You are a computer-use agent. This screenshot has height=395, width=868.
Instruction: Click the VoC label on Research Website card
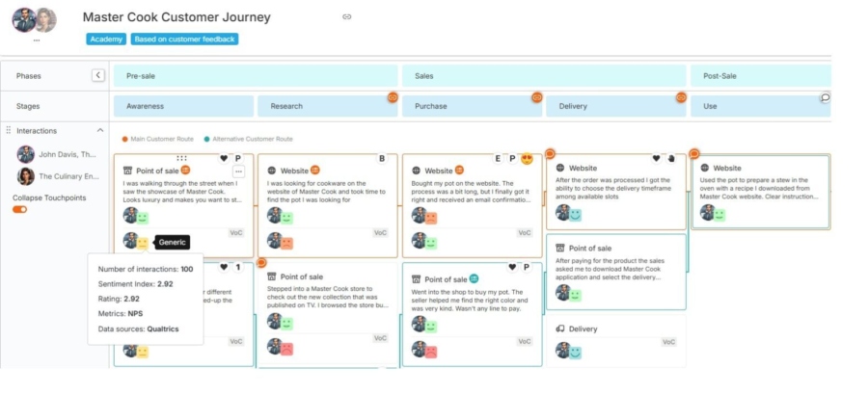[x=380, y=233]
